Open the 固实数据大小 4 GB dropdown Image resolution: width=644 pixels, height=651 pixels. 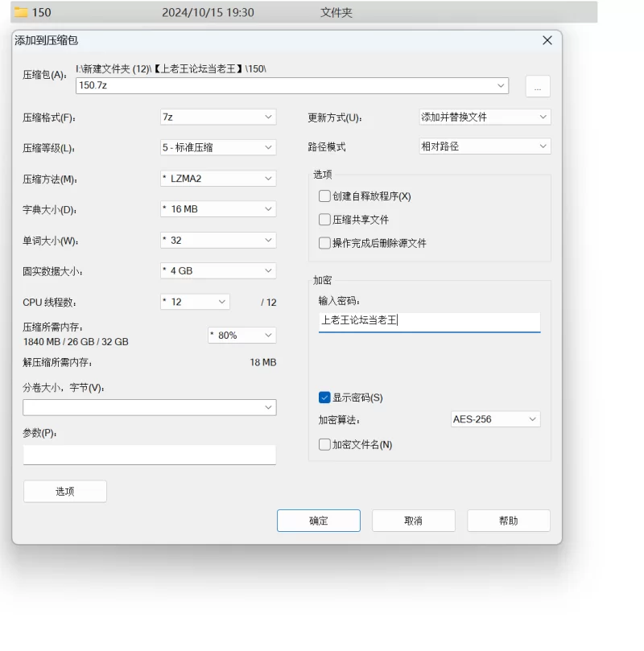pos(218,270)
